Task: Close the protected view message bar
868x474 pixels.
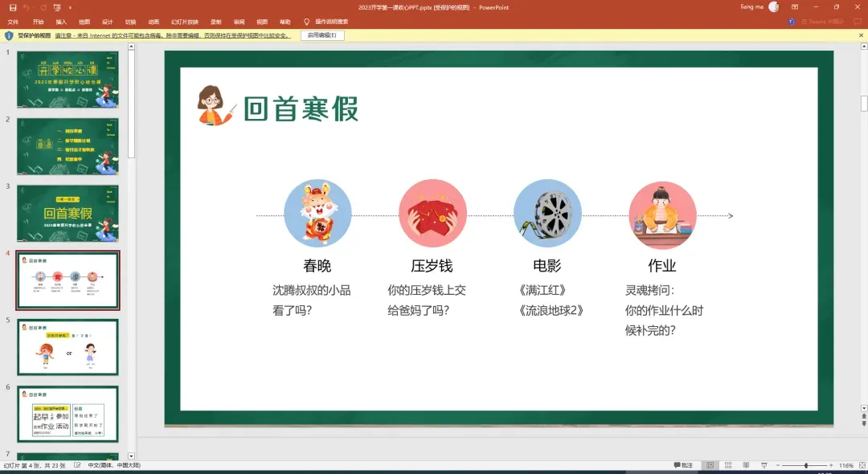Action: tap(861, 35)
